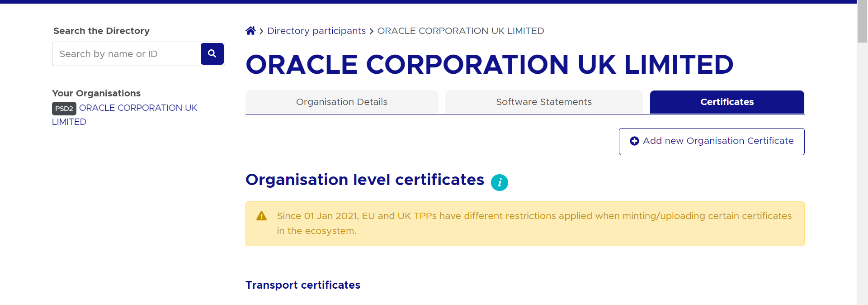Screen dimensions: 868x305
Task: Switch to the Software Statements tab
Action: pos(544,102)
